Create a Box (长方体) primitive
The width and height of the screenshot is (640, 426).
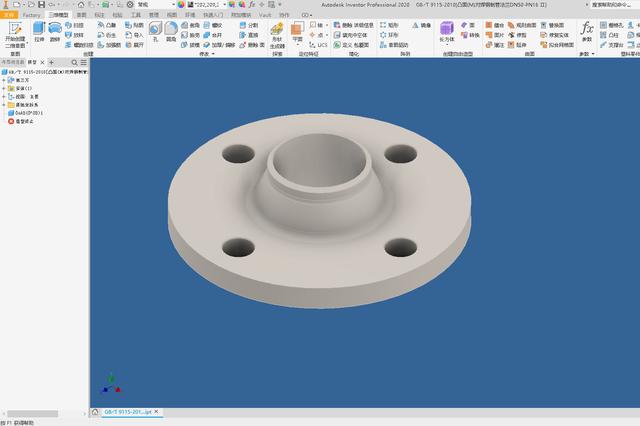click(447, 32)
